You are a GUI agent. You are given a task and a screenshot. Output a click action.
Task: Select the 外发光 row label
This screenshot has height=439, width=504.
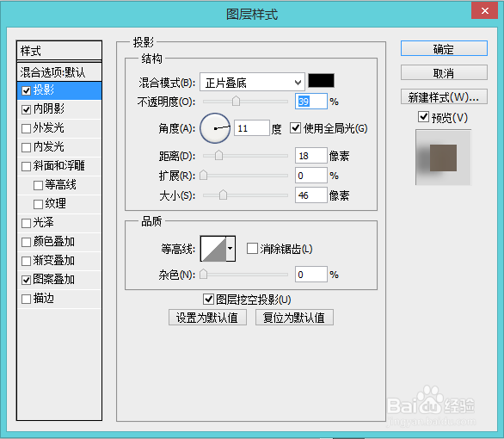pos(49,128)
